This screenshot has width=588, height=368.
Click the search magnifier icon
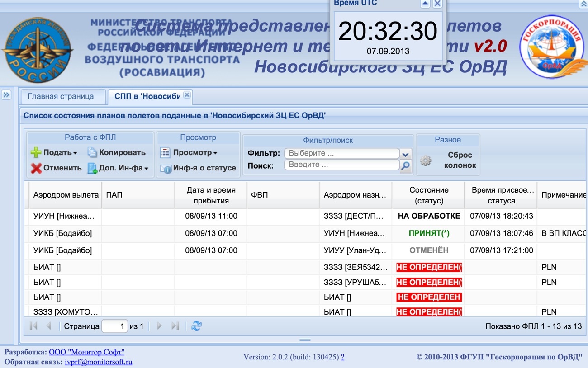click(x=406, y=166)
